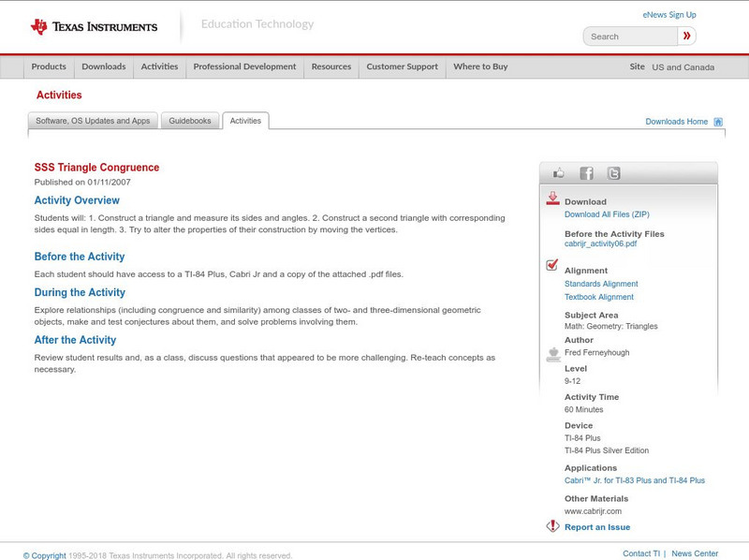
Task: Click the red Activities page heading
Action: click(59, 96)
